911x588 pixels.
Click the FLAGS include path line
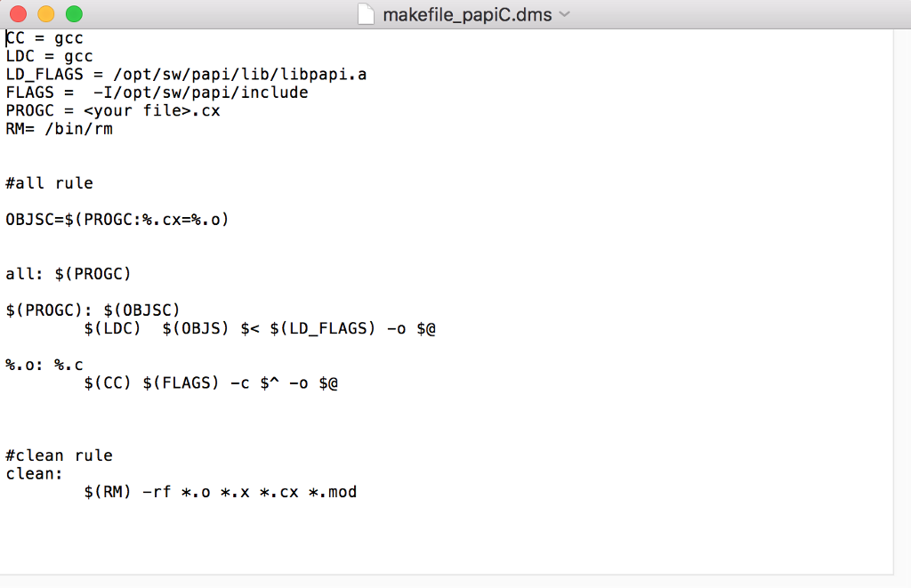pos(156,92)
